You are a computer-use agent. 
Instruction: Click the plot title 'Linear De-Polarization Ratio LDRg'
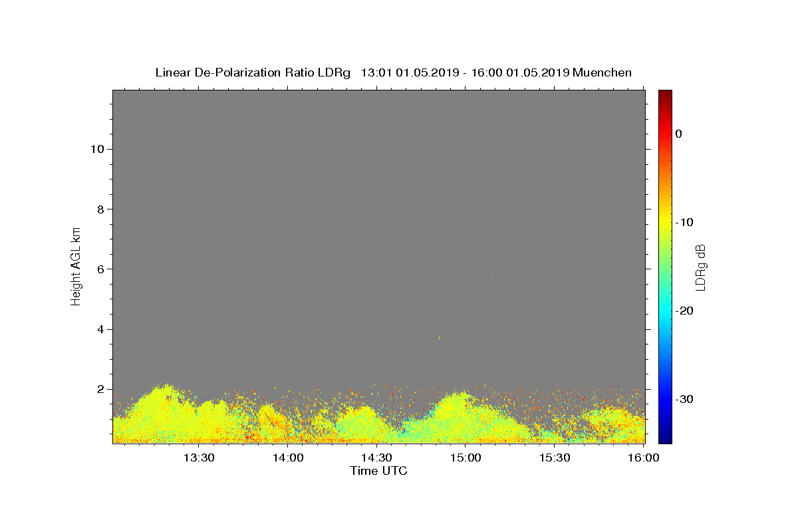(x=253, y=72)
